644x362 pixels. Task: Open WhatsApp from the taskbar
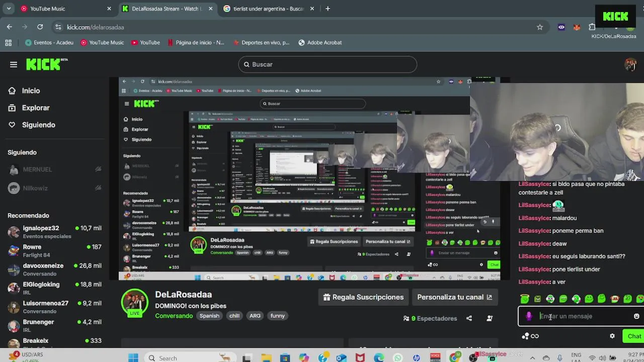tap(398, 358)
